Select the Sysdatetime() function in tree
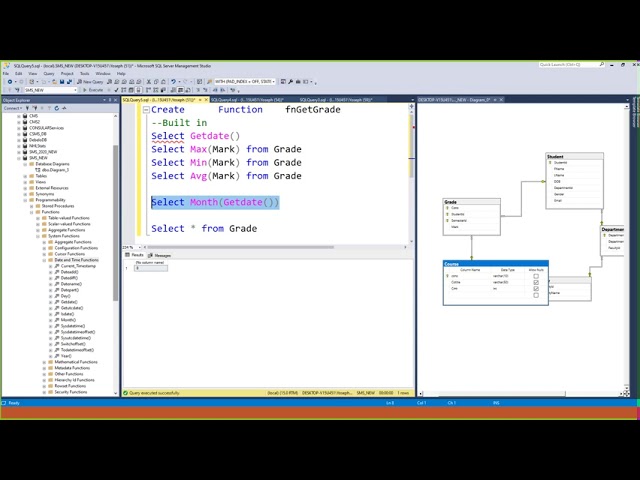Viewport: 640px width, 480px height. (73, 326)
